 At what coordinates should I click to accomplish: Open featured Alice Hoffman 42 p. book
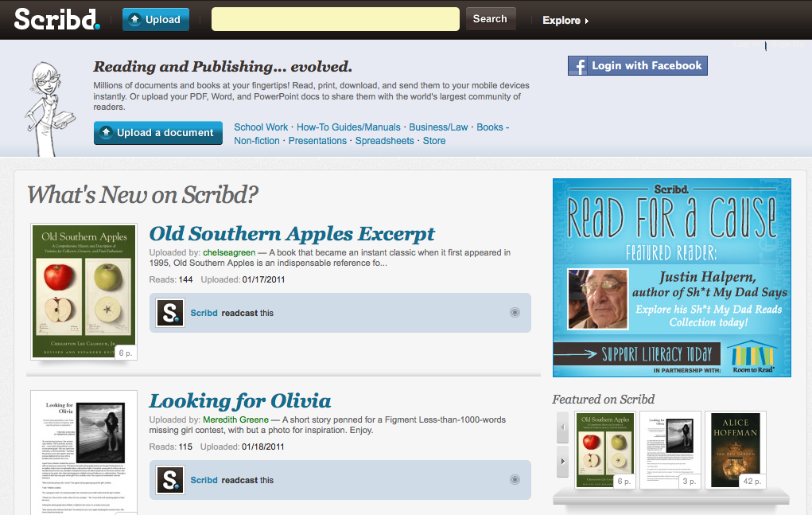(736, 451)
